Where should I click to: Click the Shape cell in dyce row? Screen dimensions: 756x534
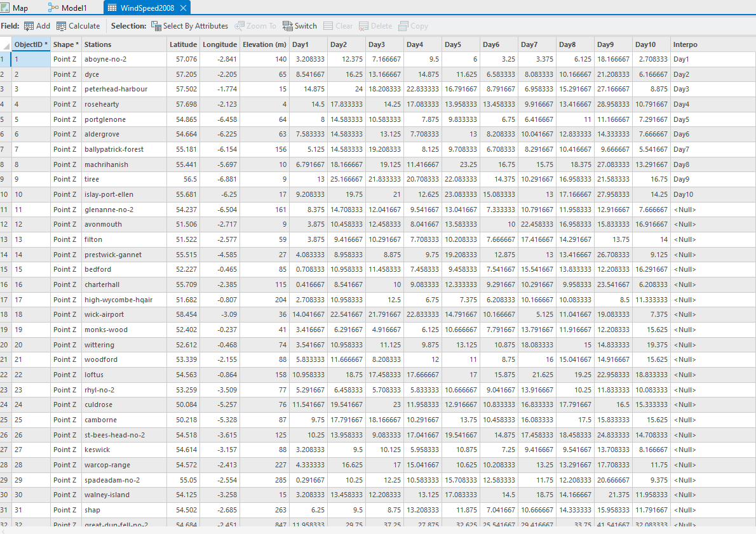click(x=65, y=74)
